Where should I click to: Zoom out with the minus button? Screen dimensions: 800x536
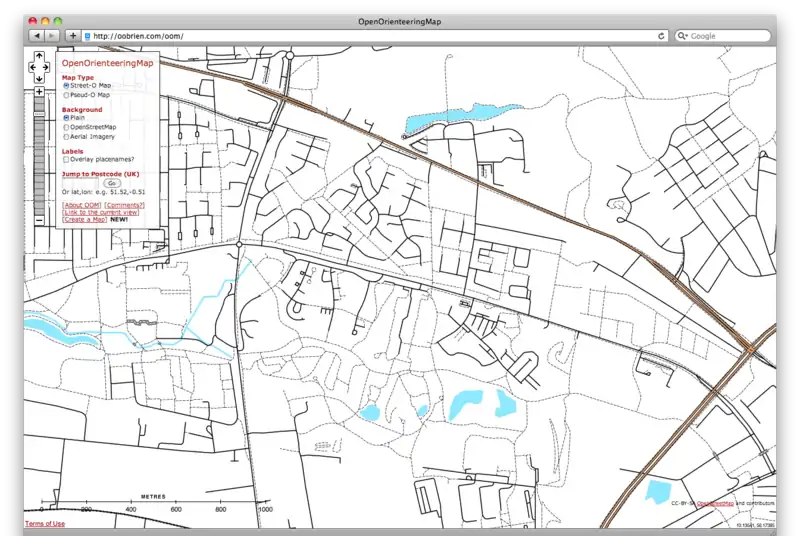point(39,219)
